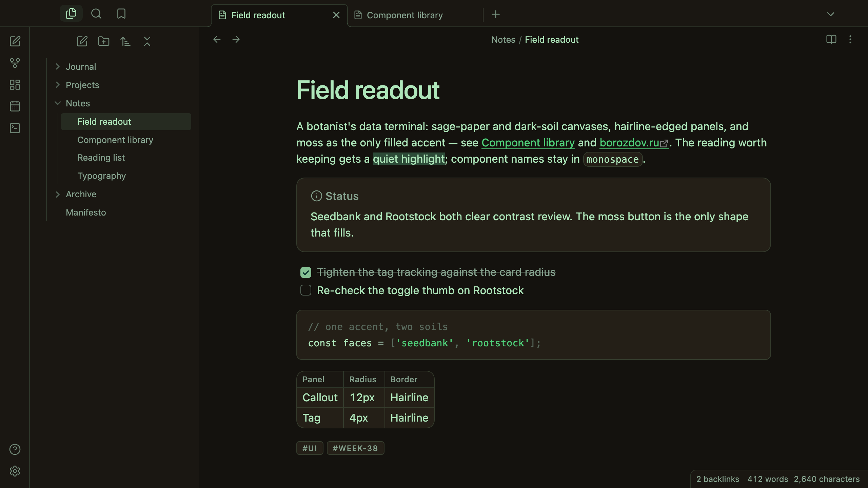
Task: Create a new note from the ribbon
Action: pyautogui.click(x=15, y=41)
